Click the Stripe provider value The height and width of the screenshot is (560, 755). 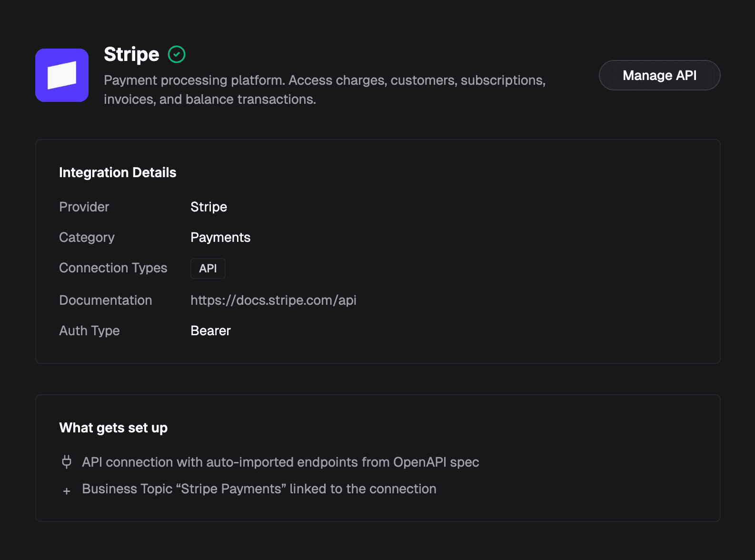[209, 207]
